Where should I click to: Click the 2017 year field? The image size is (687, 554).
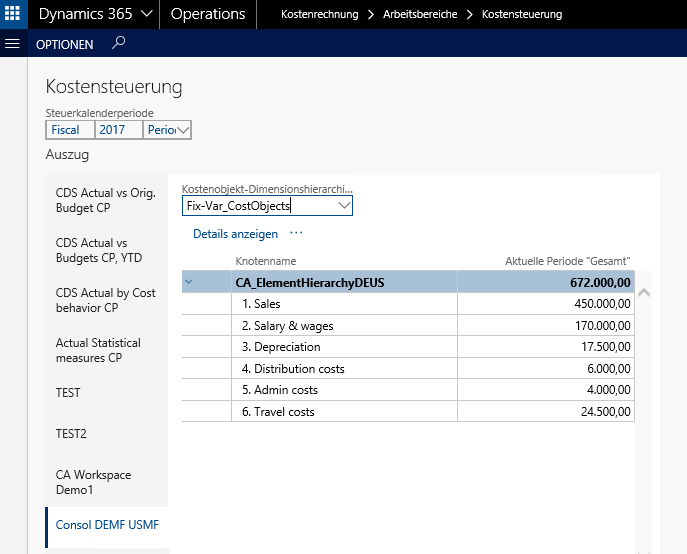119,130
